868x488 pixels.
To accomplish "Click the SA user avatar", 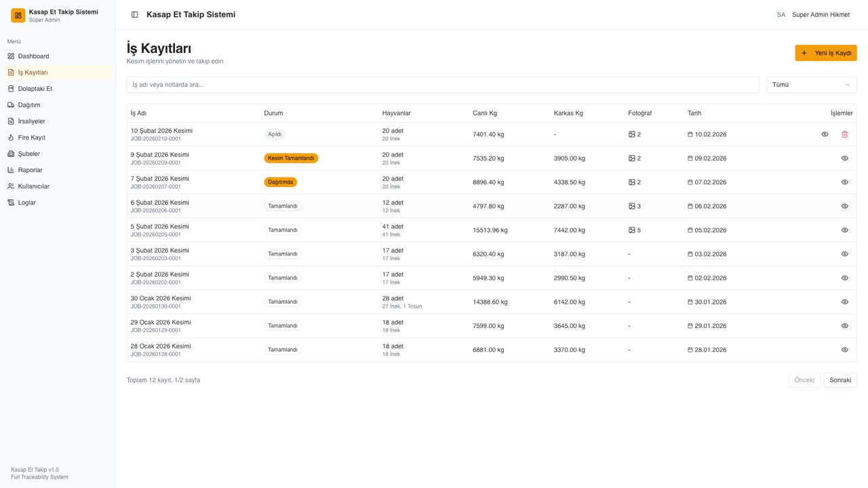I will [781, 14].
